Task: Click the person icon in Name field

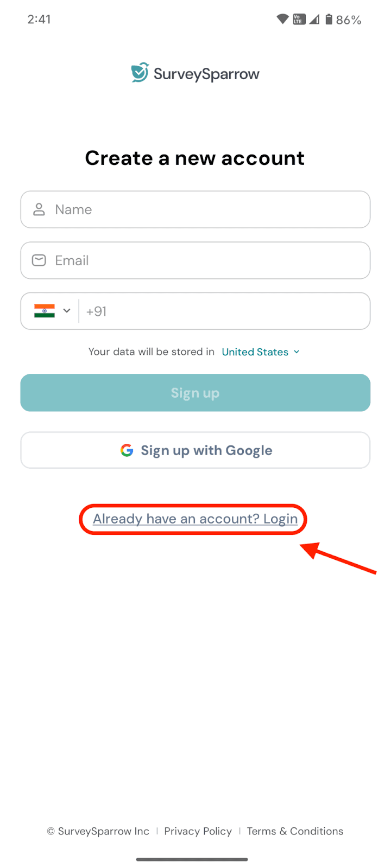Action: point(39,209)
